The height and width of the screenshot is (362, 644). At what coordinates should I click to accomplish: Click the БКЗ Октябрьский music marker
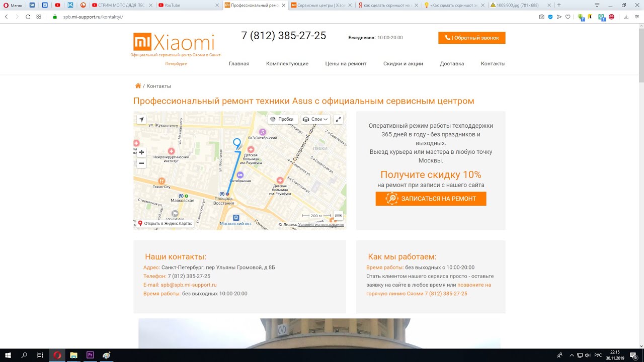point(262,132)
